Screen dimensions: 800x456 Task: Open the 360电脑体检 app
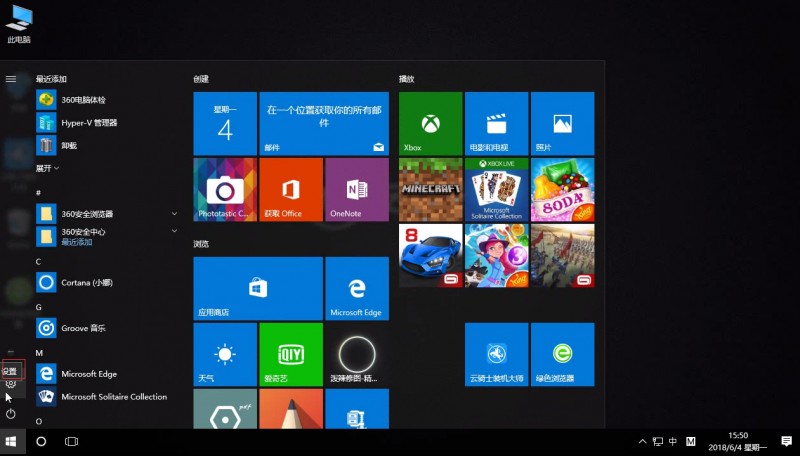[x=105, y=100]
